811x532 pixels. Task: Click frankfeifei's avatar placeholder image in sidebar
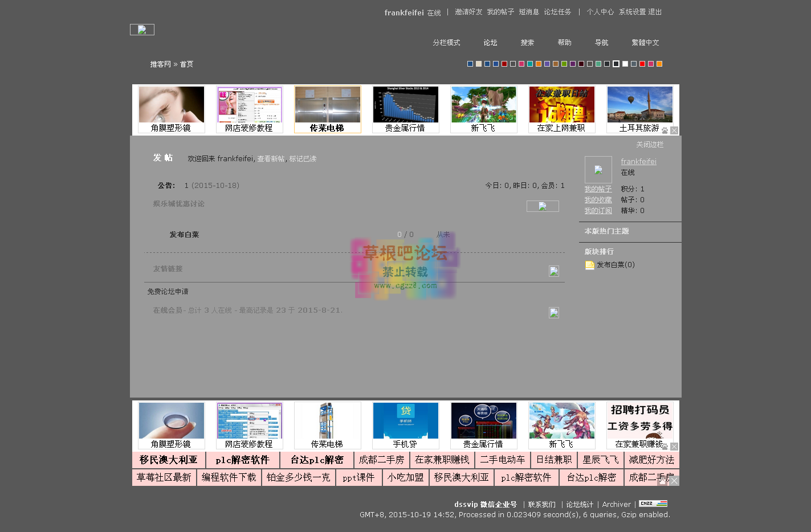click(x=598, y=169)
